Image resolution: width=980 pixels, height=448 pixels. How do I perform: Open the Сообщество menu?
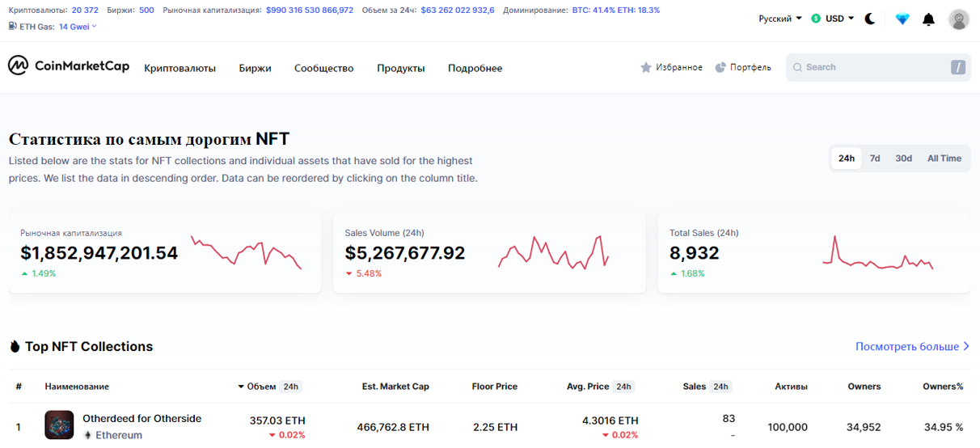tap(323, 68)
